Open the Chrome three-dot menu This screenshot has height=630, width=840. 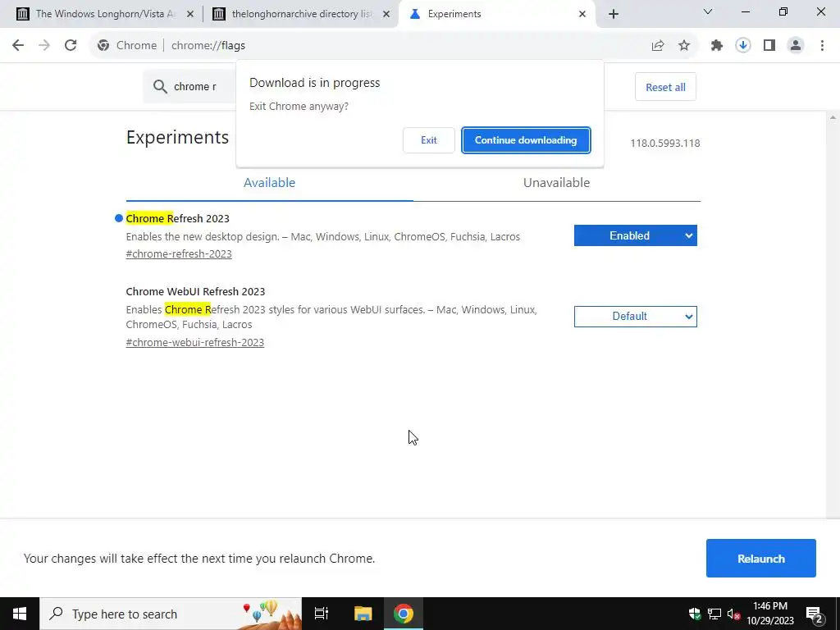(x=822, y=46)
